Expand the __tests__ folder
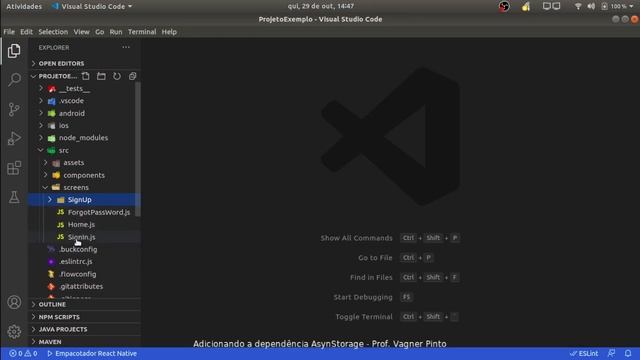 84,89
